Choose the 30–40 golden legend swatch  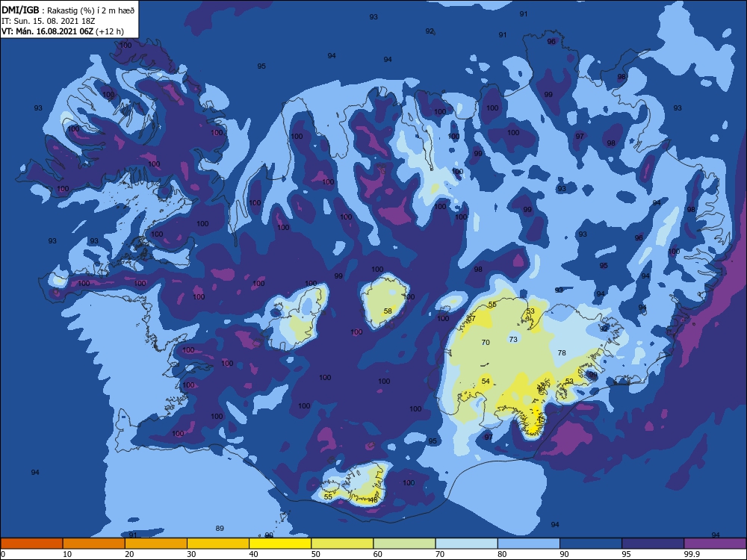pos(218,544)
